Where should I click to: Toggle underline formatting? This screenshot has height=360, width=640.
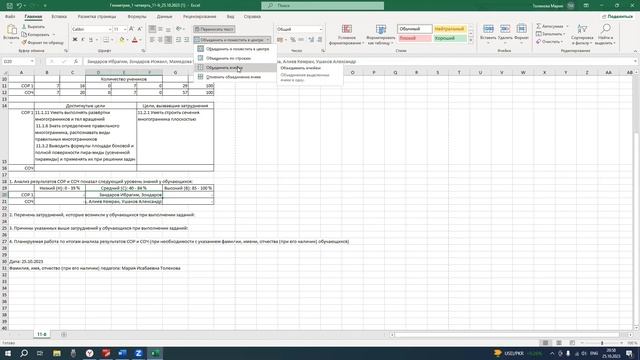[91, 40]
